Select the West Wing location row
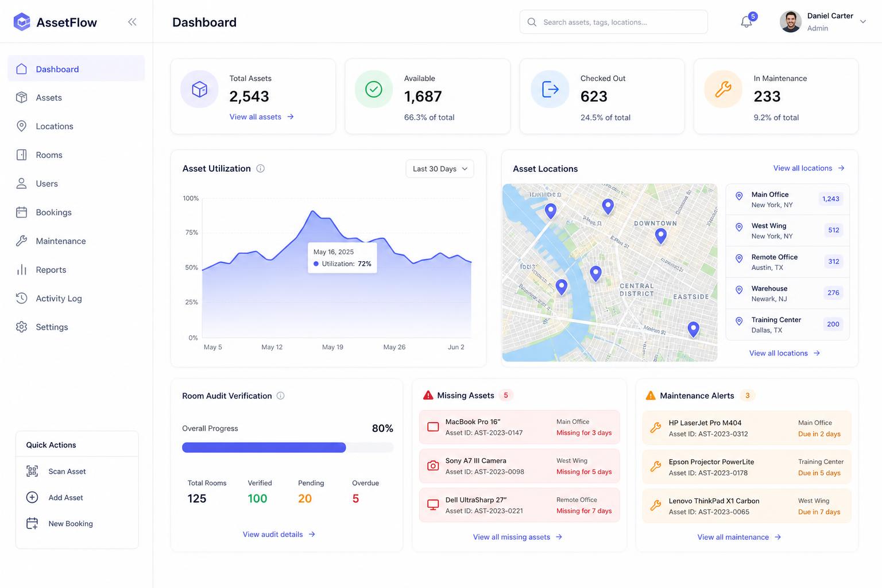882x588 pixels. tap(787, 231)
